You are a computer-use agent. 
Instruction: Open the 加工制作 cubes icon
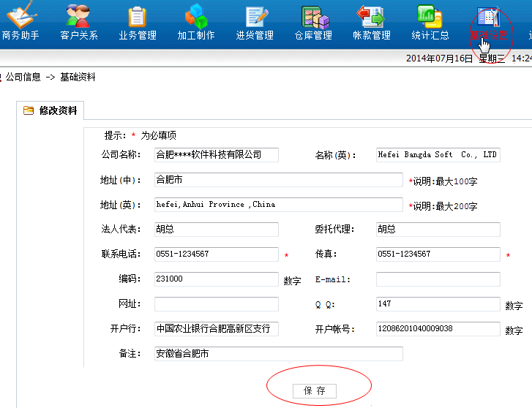pos(196,16)
